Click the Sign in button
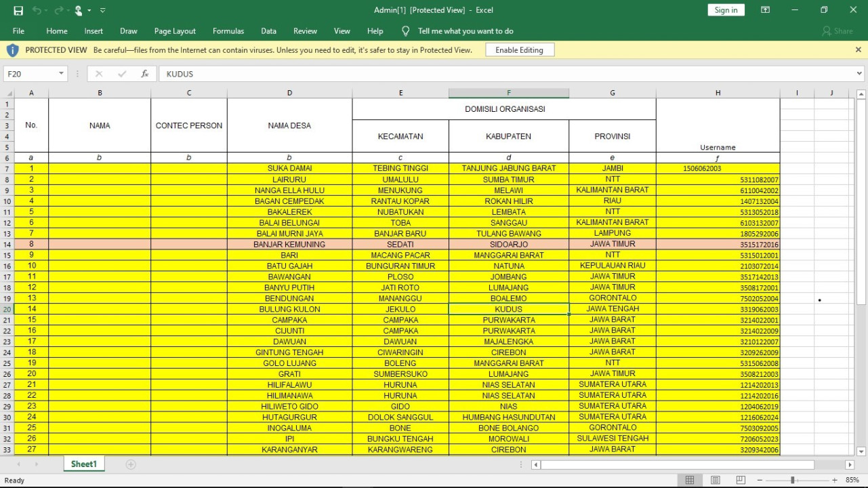 click(726, 10)
